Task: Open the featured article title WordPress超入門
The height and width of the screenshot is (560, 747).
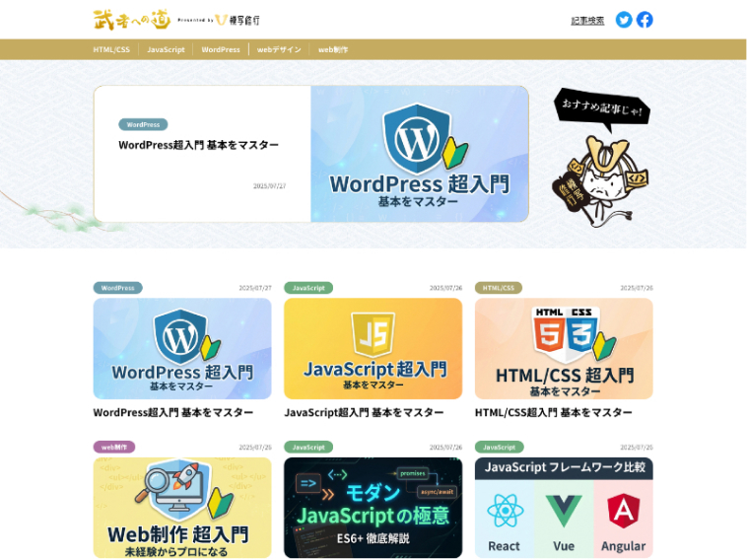Action: (199, 145)
